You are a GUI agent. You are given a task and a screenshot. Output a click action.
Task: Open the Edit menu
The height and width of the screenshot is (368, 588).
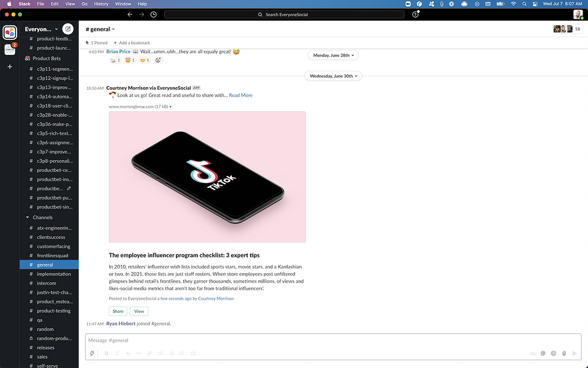click(x=55, y=4)
